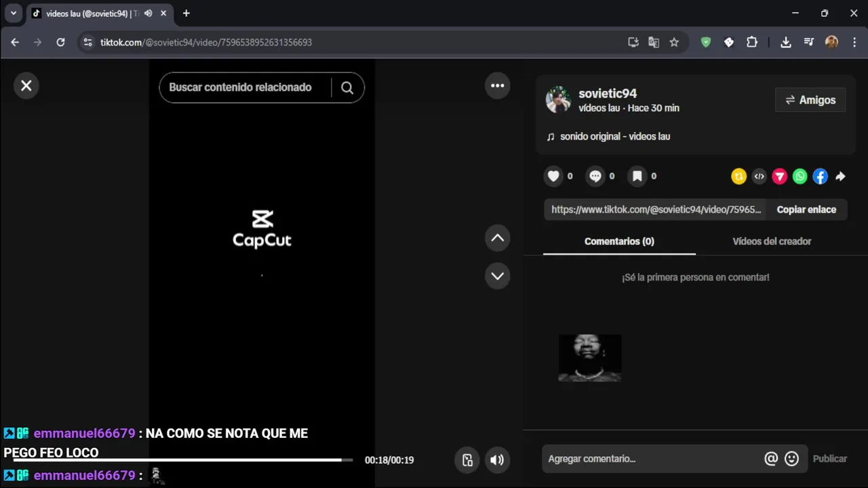Get the embed code icon

[759, 176]
